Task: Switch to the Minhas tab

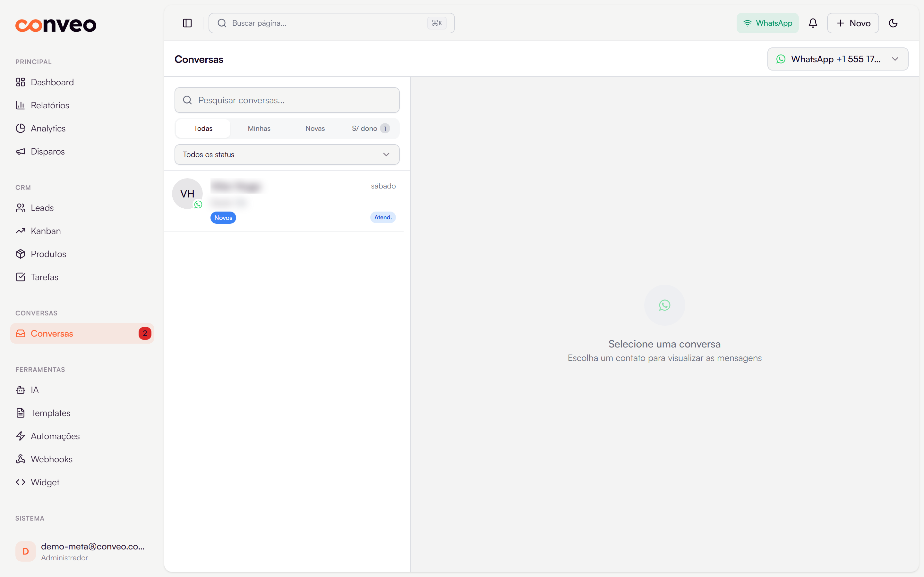Action: pos(259,129)
